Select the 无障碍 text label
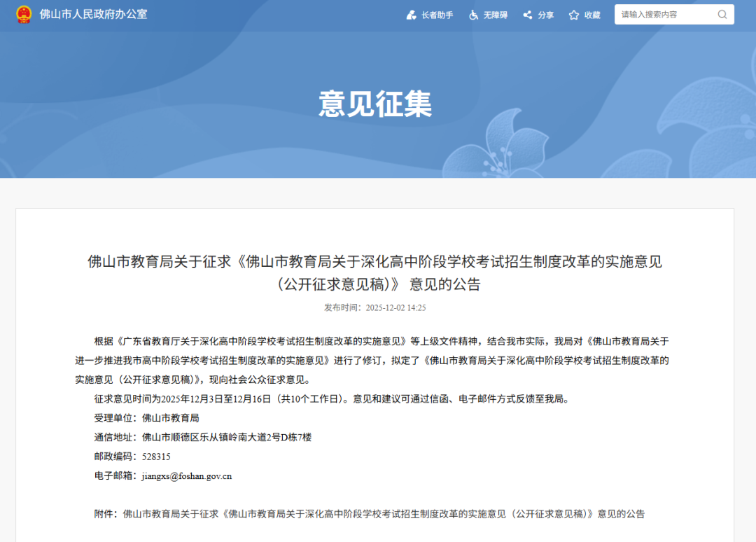This screenshot has height=542, width=756. (495, 15)
